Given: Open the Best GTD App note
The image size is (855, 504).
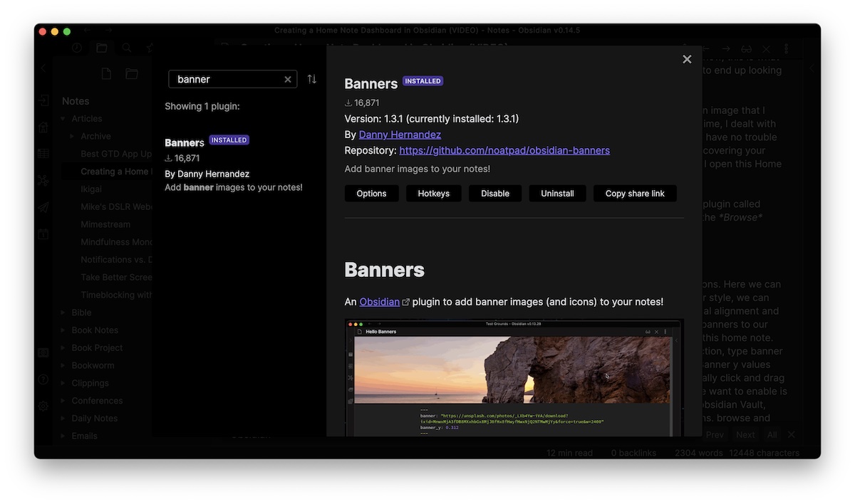Looking at the screenshot, I should click(116, 154).
